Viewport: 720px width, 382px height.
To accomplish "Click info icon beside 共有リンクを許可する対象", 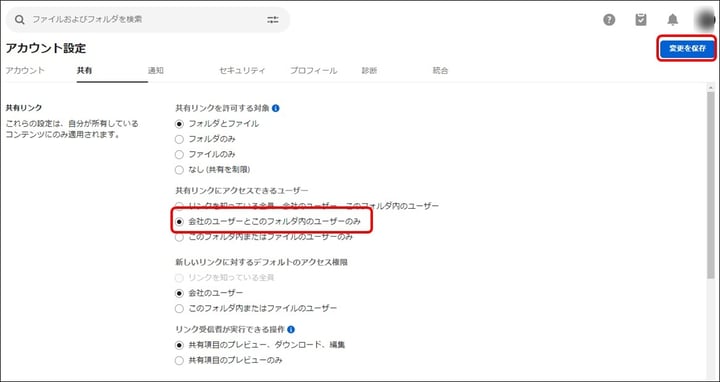I will pyautogui.click(x=276, y=108).
